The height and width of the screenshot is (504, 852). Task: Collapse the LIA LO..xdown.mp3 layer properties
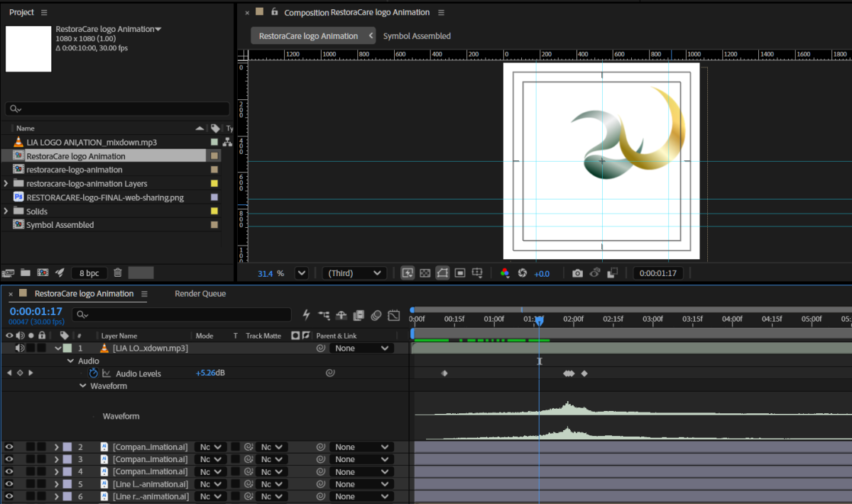[x=58, y=349]
